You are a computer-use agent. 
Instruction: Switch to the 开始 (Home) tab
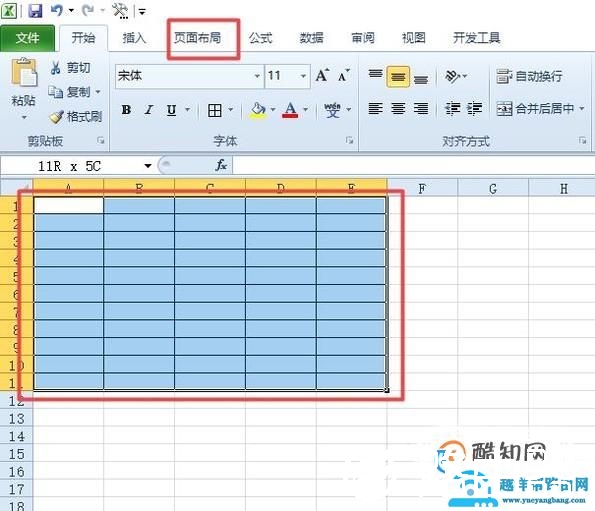(83, 38)
